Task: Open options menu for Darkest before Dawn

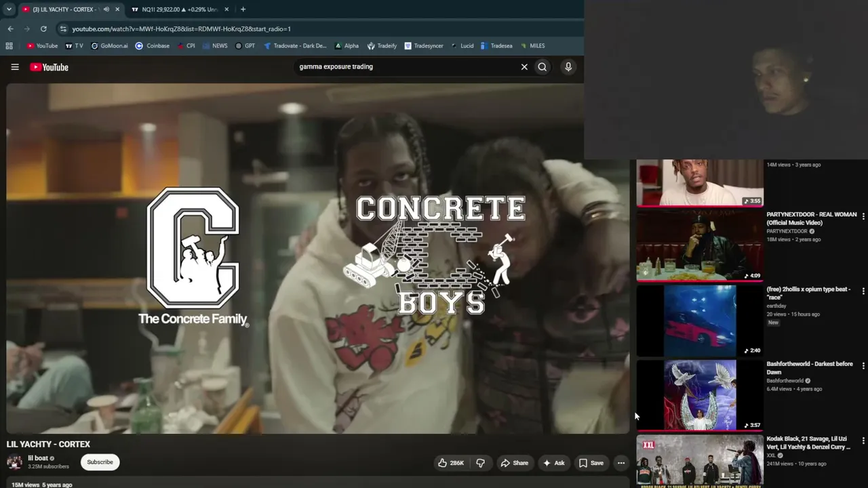Action: coord(863,365)
